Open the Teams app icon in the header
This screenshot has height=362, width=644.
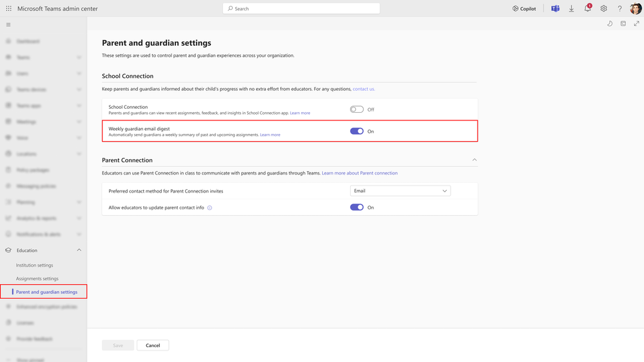[x=555, y=8]
